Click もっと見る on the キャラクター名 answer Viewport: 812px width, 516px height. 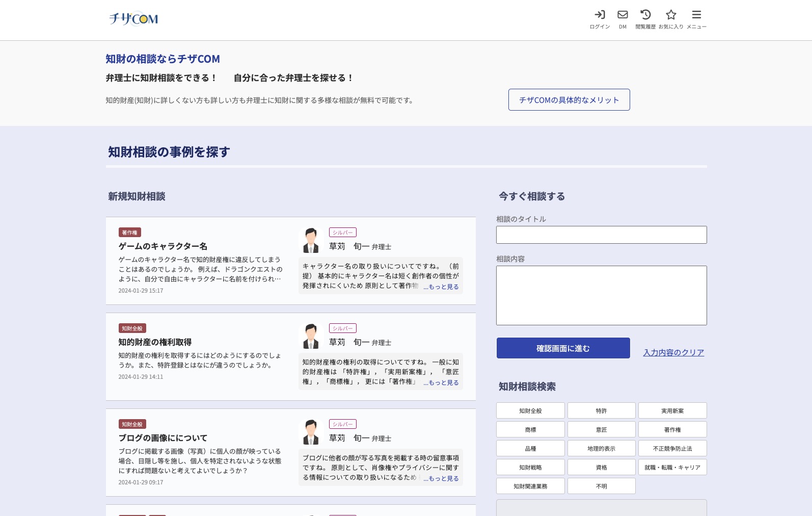pyautogui.click(x=441, y=287)
